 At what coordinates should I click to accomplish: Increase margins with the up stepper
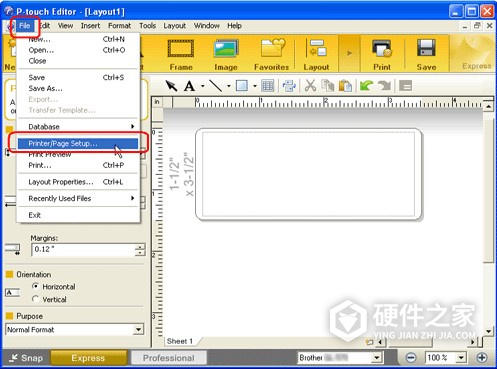(140, 247)
